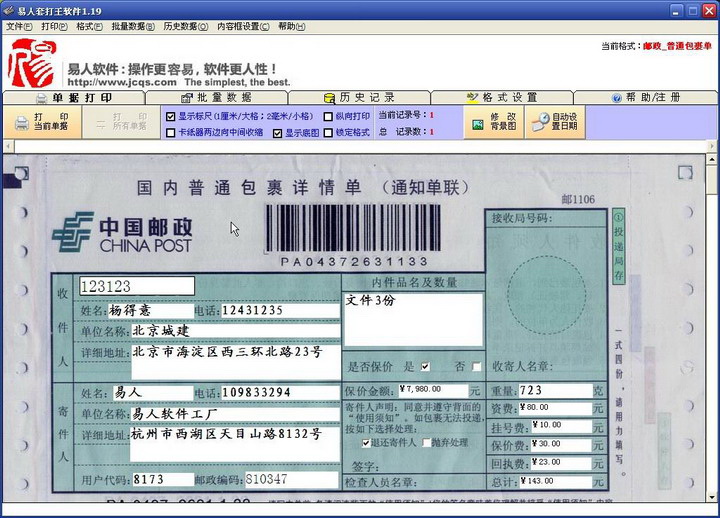This screenshot has height=518, width=720.
Task: Click the batch data icon on 批量数据 tab
Action: (x=186, y=98)
